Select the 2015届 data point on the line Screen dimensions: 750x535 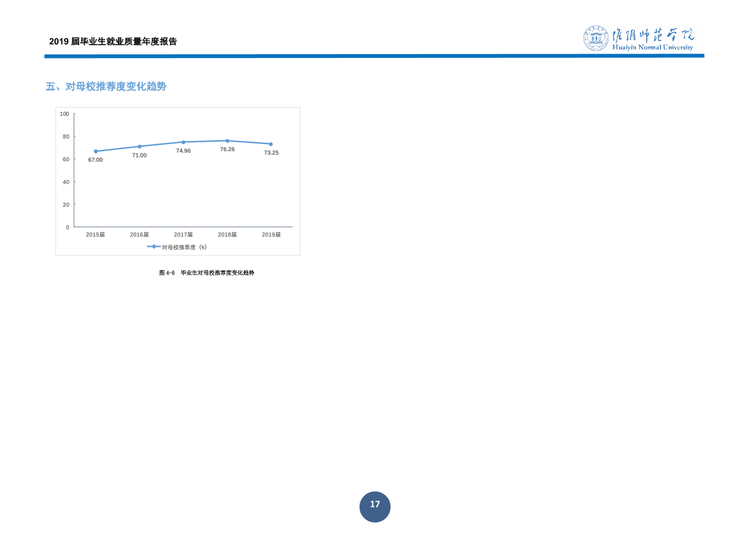[x=96, y=151]
